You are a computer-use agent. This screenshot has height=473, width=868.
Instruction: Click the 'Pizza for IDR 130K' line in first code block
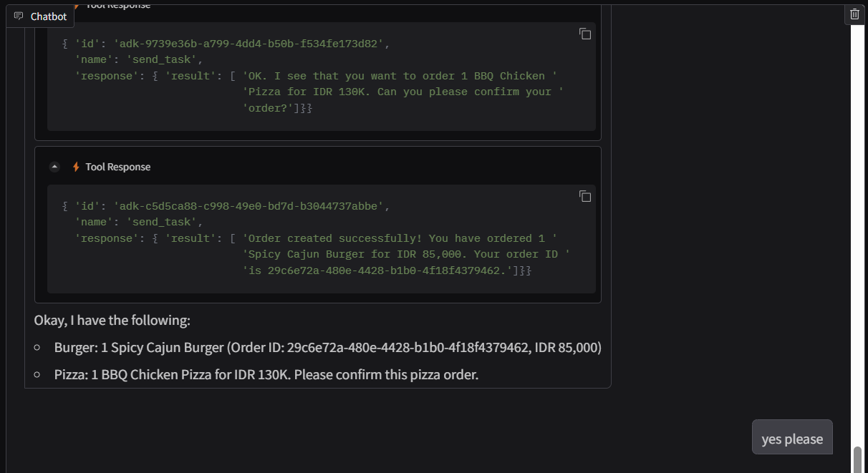coord(402,92)
